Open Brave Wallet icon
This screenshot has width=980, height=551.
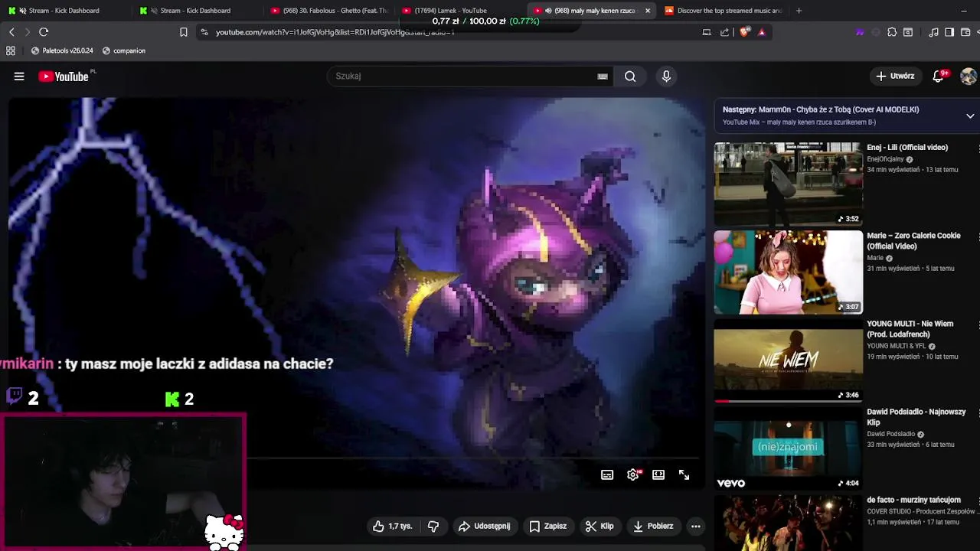coord(965,32)
